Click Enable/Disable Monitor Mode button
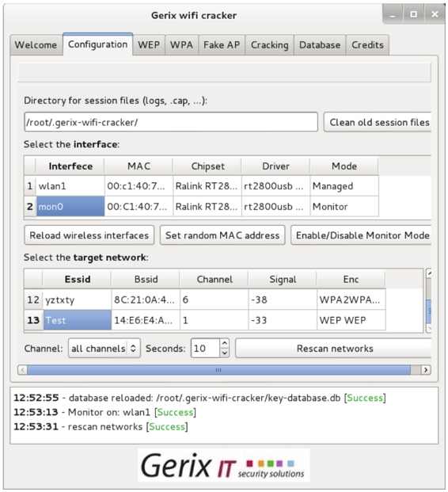Image resolution: width=448 pixels, height=492 pixels. (361, 235)
